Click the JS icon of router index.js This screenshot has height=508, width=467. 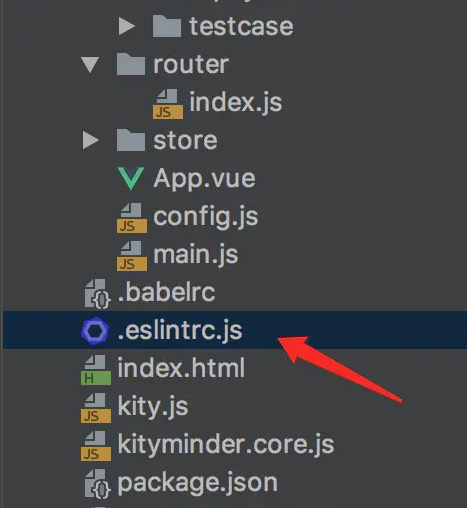pyautogui.click(x=168, y=103)
